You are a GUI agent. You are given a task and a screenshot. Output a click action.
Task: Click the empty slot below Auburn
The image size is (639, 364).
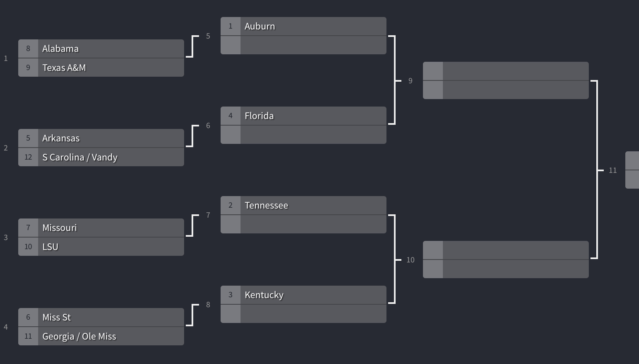tap(304, 45)
